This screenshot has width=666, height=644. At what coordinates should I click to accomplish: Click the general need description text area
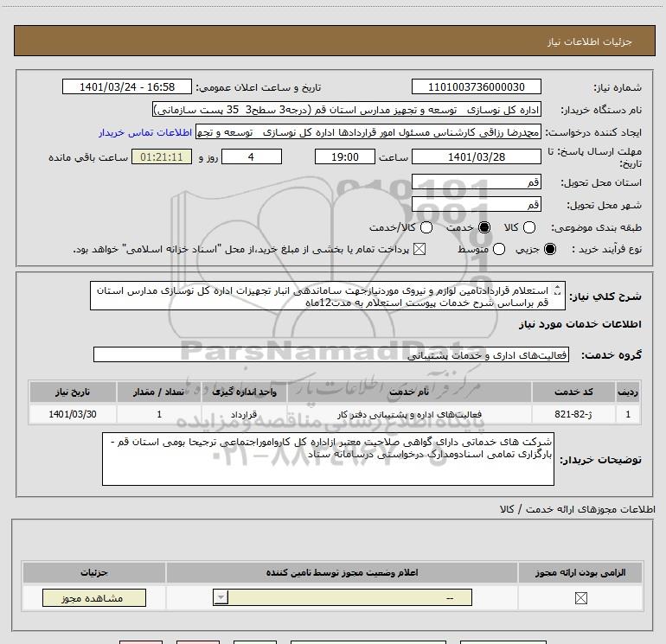[x=328, y=296]
